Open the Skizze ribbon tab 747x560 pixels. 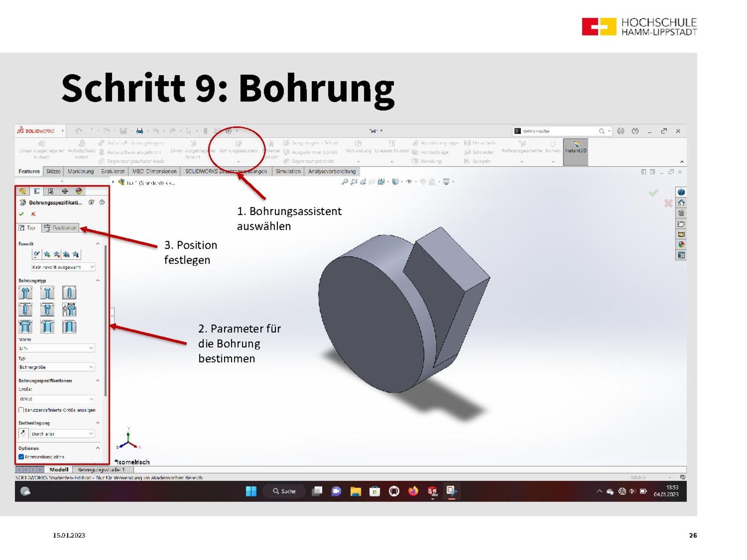(53, 171)
